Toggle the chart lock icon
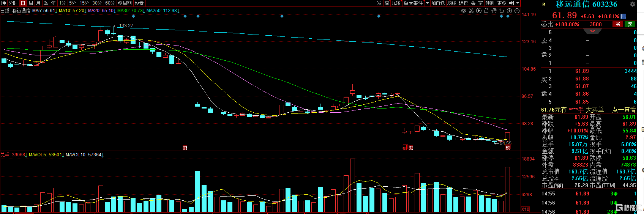 pos(486,11)
